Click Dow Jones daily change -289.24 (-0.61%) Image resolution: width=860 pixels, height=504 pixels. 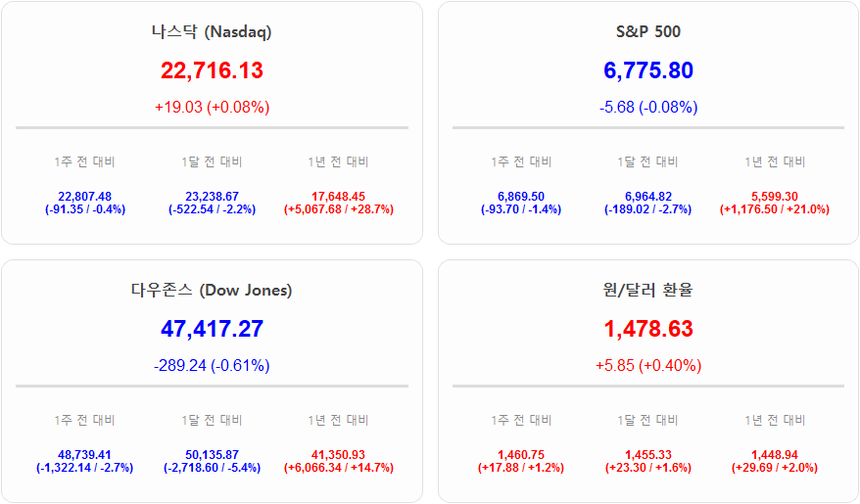212,365
